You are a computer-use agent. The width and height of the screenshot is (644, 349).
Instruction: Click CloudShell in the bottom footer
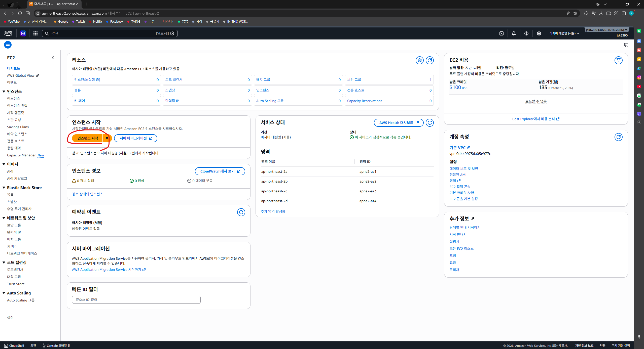tap(14, 346)
